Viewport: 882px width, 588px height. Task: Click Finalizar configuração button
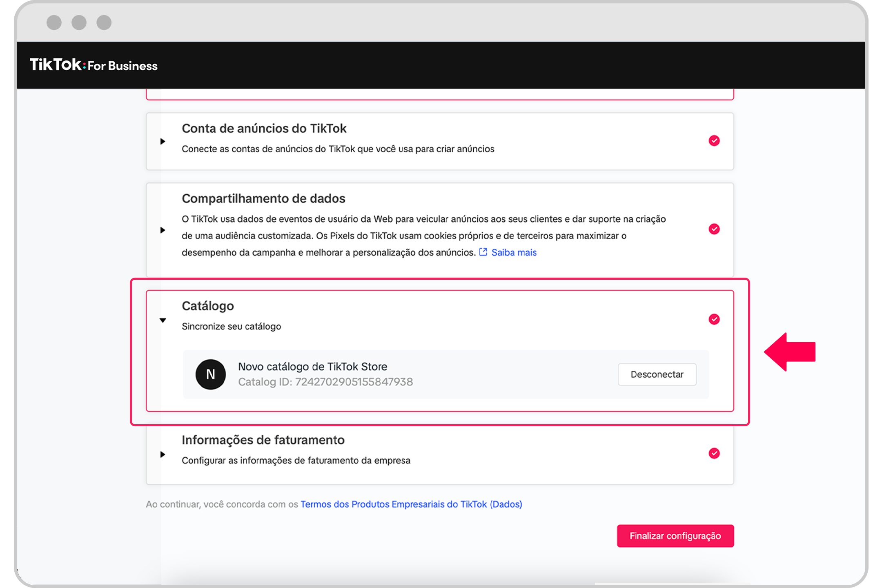[x=675, y=536]
